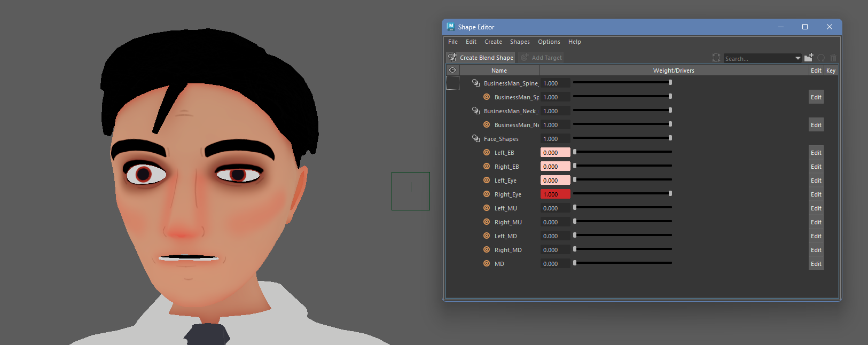The width and height of the screenshot is (868, 345).
Task: Open the Shapes menu
Action: 520,42
